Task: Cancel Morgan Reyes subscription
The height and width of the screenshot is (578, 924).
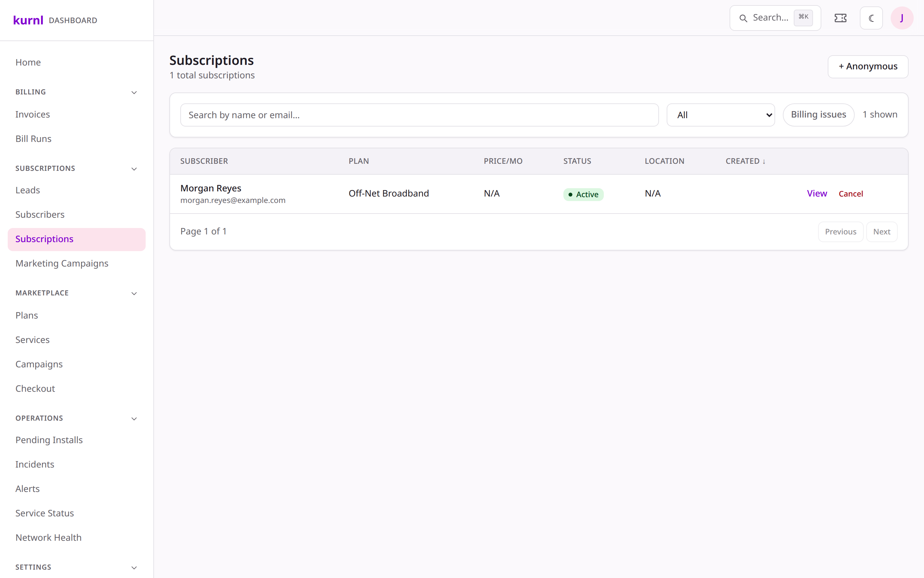Action: tap(851, 194)
